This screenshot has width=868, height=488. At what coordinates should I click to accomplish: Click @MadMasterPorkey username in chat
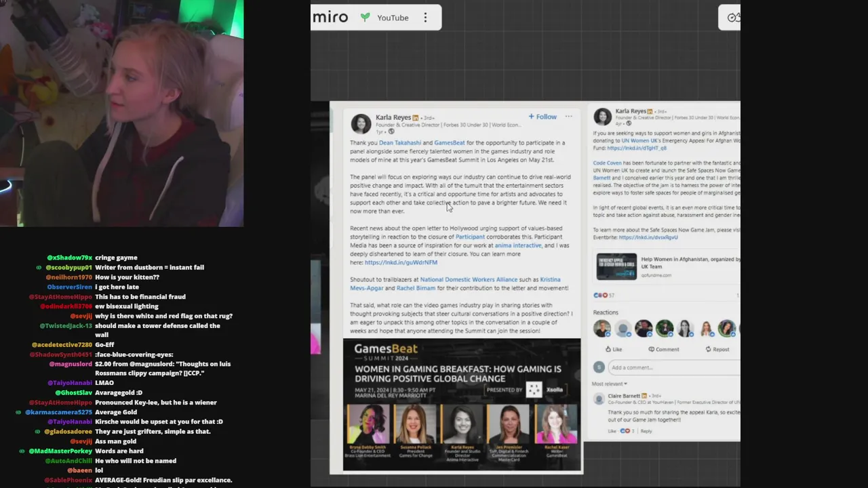pos(60,451)
